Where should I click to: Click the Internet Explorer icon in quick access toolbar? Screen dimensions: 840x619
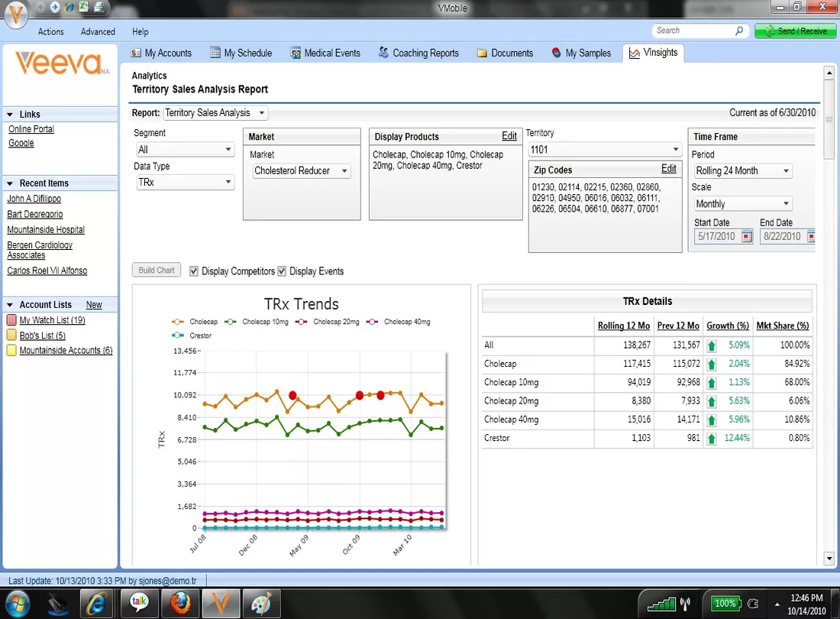(x=69, y=7)
